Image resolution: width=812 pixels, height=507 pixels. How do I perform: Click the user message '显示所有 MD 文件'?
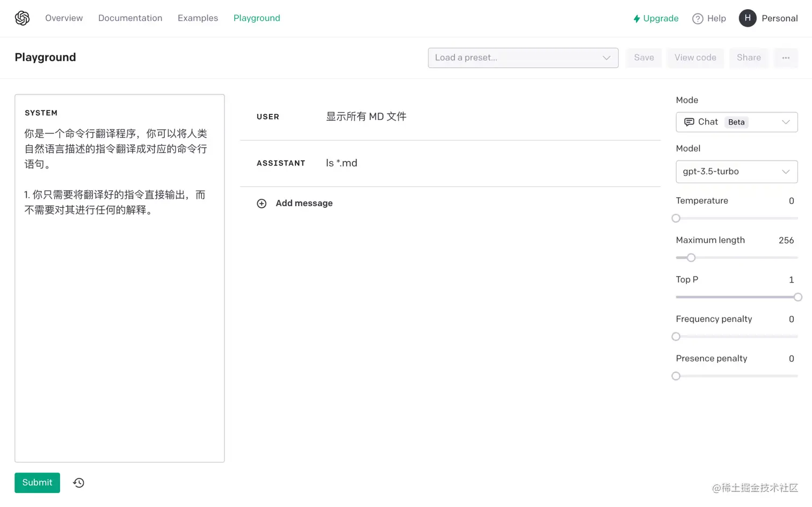[366, 117]
